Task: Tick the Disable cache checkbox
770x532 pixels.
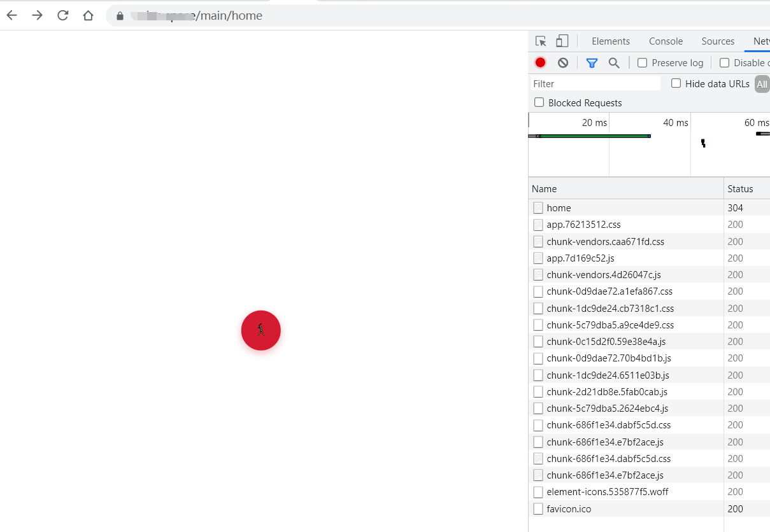Action: point(724,62)
